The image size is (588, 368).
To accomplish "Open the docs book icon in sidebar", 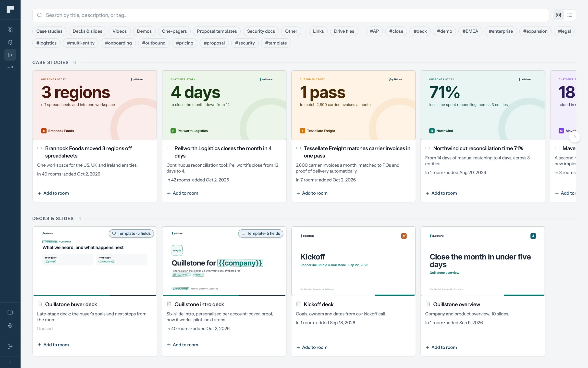I will (x=10, y=313).
